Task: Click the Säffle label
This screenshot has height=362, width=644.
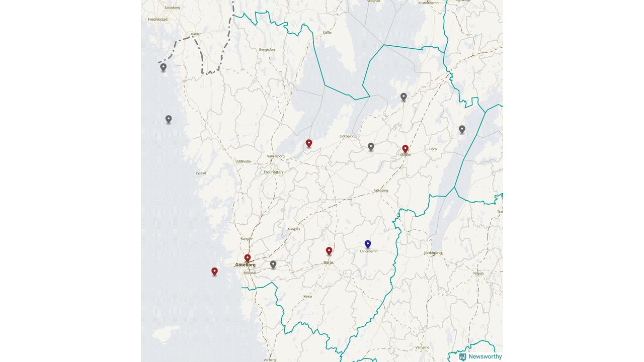Action: point(327,32)
